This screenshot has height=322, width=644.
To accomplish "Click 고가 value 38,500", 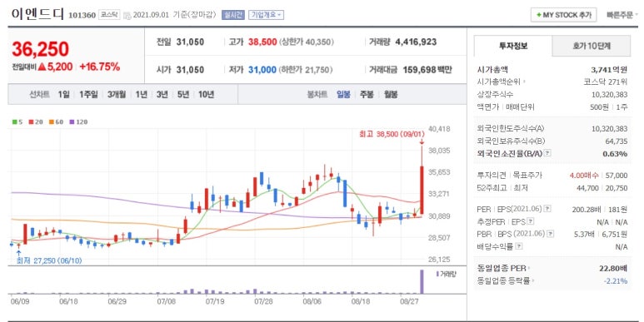I will (262, 42).
